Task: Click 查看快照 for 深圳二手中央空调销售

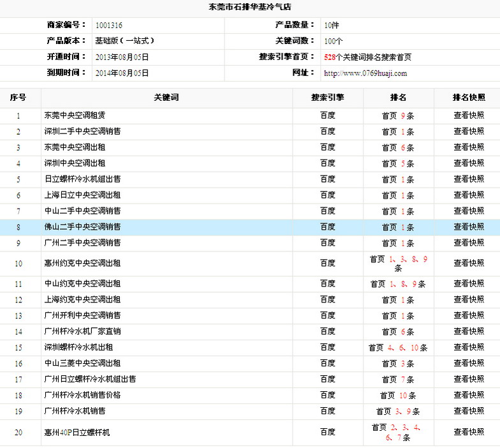Action: click(x=469, y=131)
